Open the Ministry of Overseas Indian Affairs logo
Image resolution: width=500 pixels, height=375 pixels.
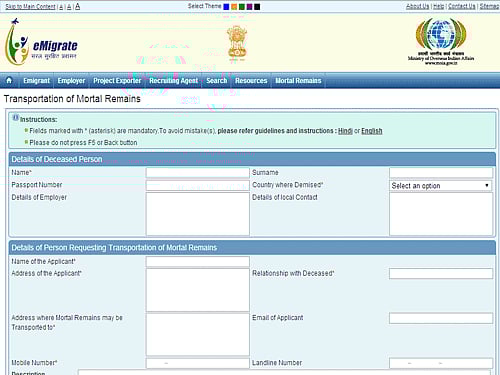click(x=441, y=41)
